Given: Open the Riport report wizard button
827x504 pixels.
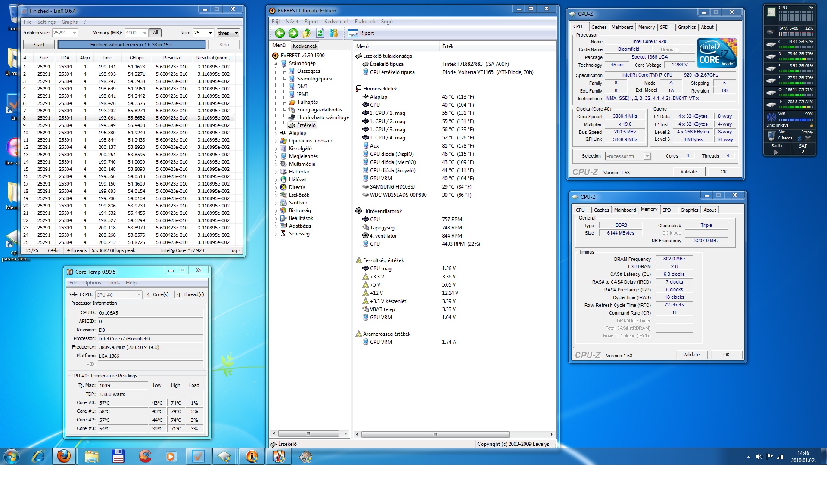Looking at the screenshot, I should coord(361,33).
